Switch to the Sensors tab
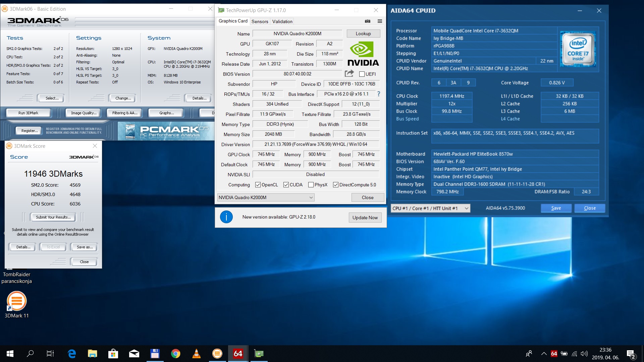Image resolution: width=644 pixels, height=362 pixels. point(260,21)
